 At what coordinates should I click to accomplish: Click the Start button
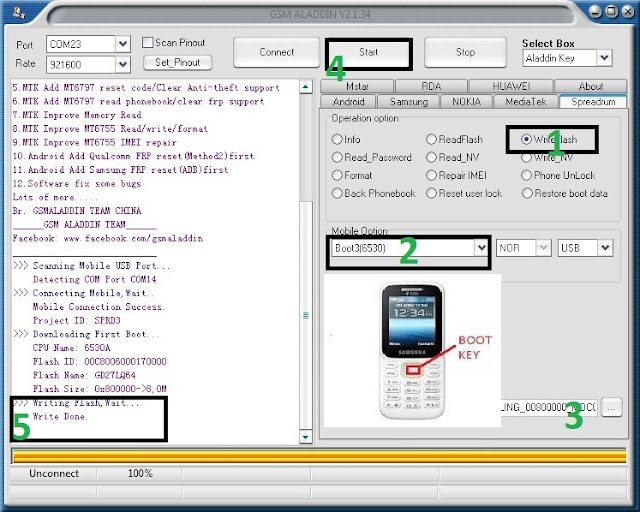369,52
